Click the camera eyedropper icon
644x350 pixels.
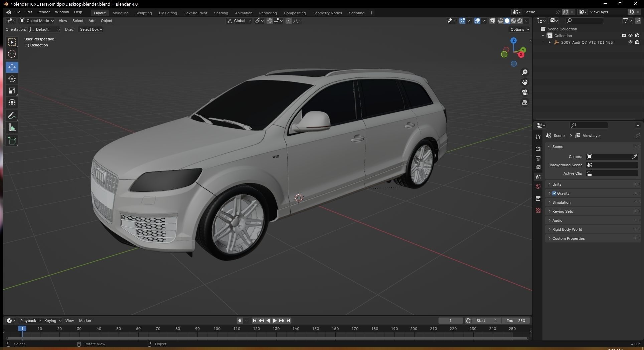tap(634, 157)
